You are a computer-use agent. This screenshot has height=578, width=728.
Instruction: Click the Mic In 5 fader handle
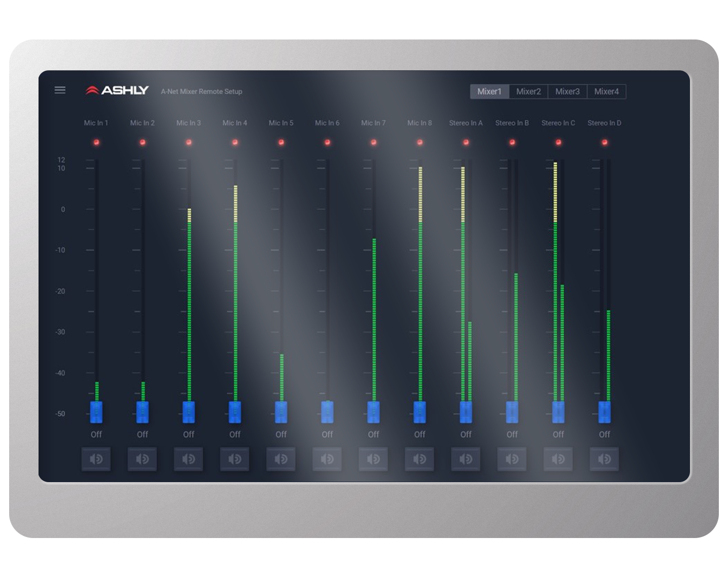[281, 412]
